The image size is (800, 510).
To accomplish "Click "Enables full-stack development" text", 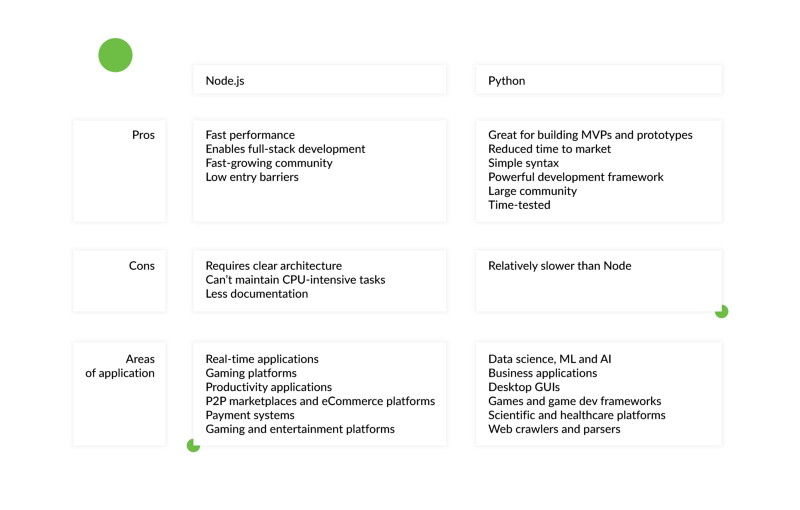I will [x=285, y=149].
